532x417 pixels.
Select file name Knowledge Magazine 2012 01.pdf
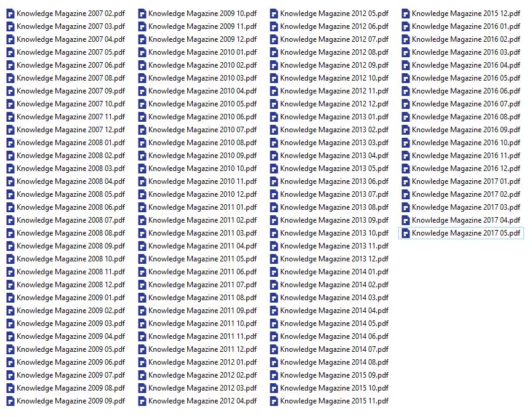click(202, 362)
